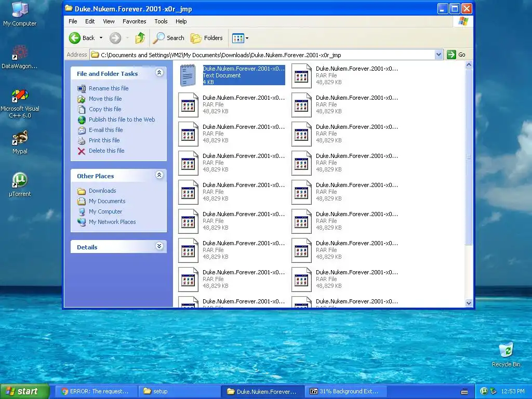Click Publish this file to the Web
Viewport: 532px width, 399px height.
point(122,119)
